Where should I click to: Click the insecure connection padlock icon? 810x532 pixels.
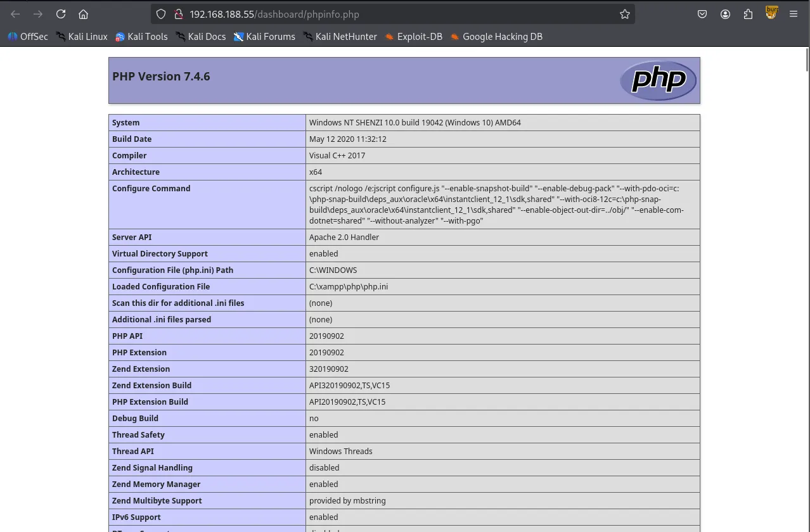[178, 14]
